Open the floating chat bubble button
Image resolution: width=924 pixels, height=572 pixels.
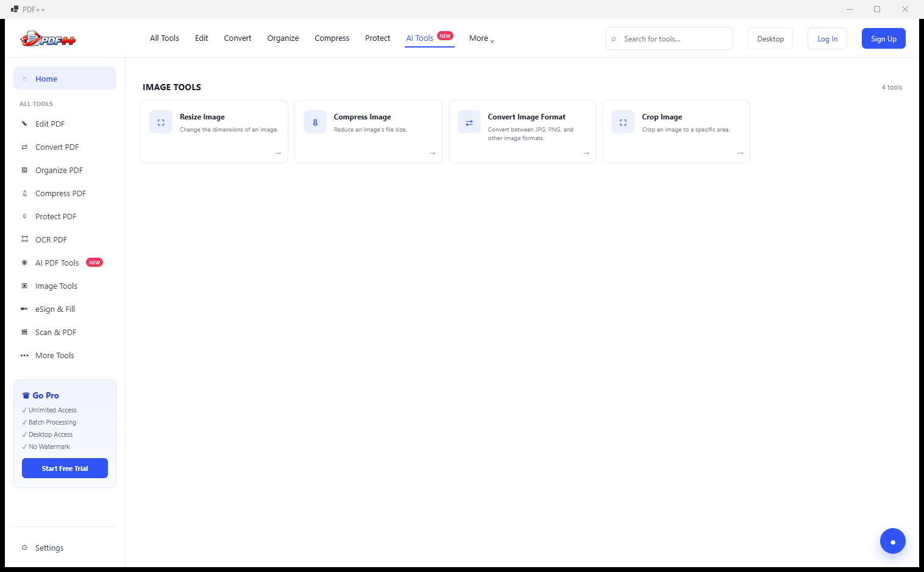pos(892,541)
